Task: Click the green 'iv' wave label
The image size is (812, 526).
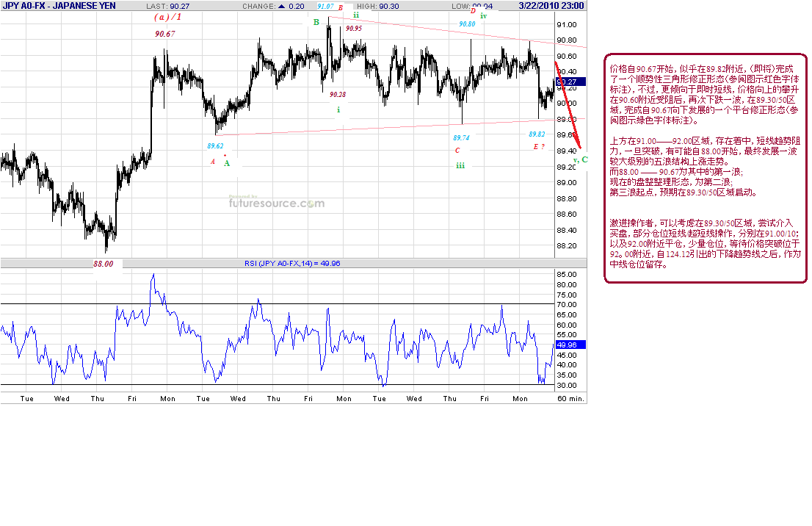Action: (484, 16)
